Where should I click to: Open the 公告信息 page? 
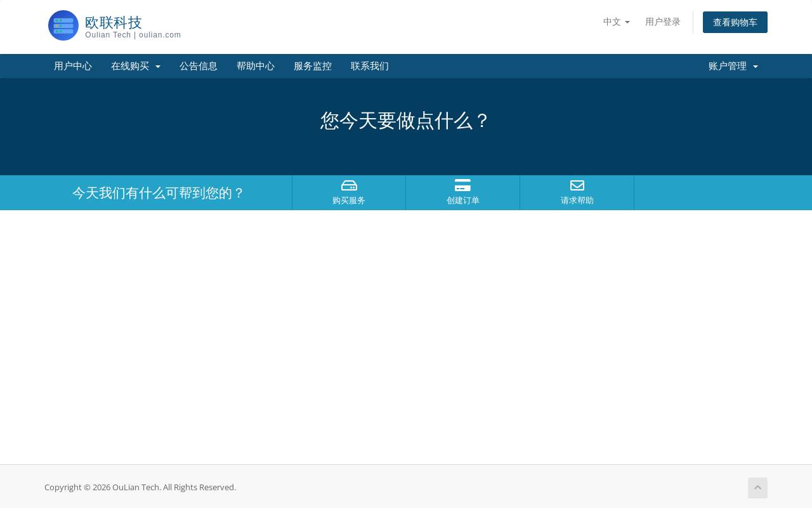click(199, 66)
